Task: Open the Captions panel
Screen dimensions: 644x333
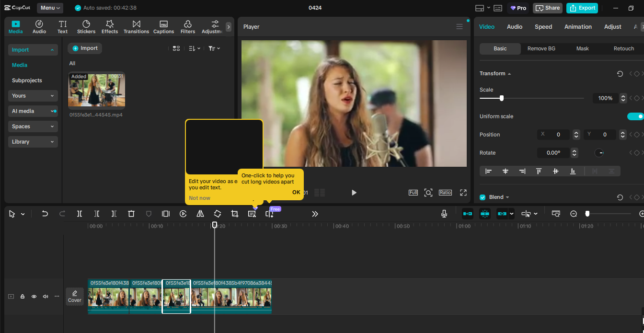Action: pos(163,27)
